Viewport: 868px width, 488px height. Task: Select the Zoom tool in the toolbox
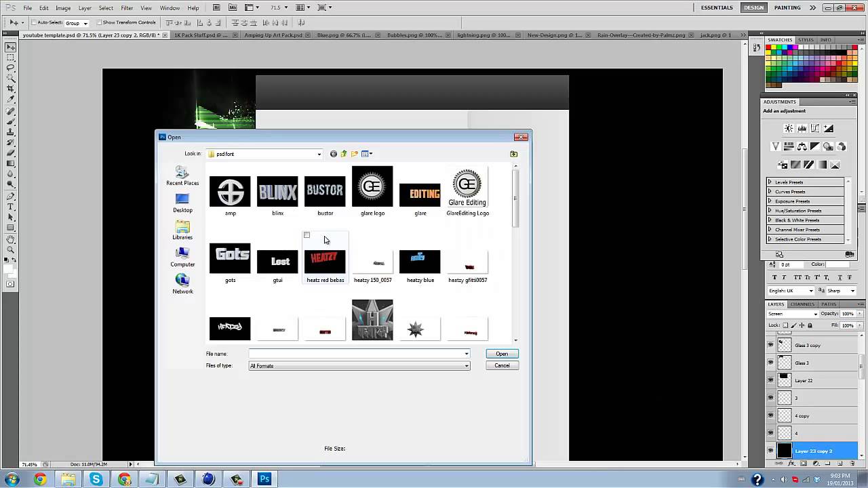pos(11,250)
